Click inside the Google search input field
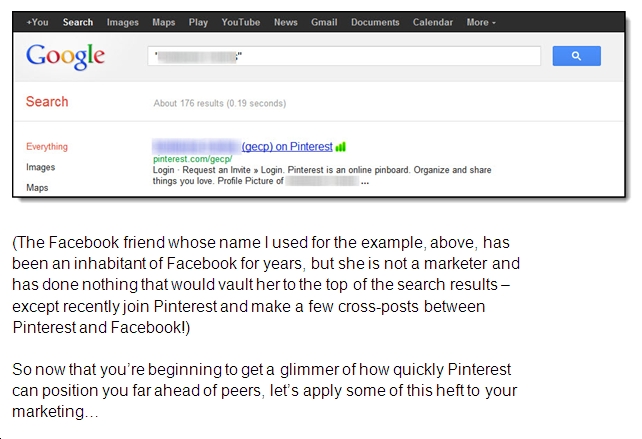Viewport: 642px width, 439px height. coord(344,56)
